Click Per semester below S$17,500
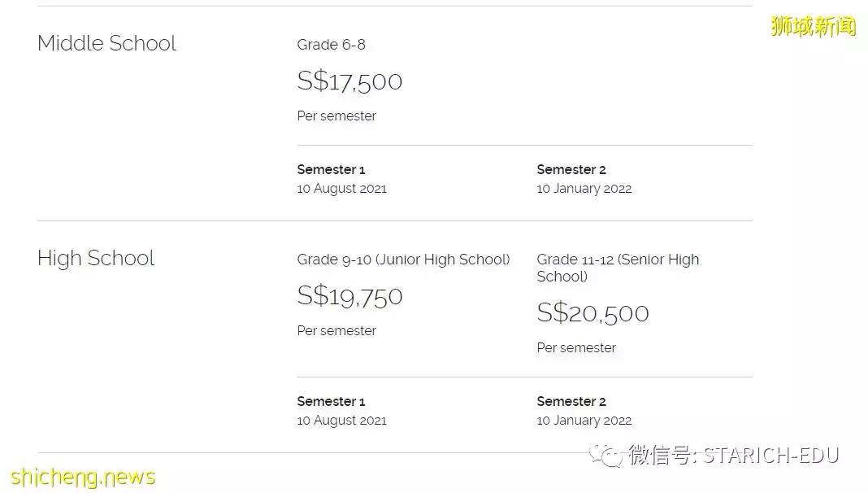The height and width of the screenshot is (493, 868). (336, 116)
